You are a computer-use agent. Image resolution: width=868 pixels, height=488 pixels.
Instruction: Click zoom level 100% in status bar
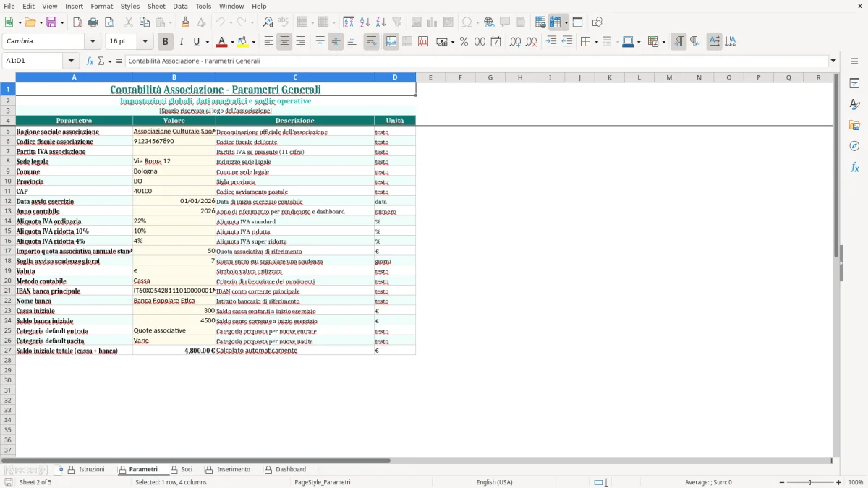pyautogui.click(x=856, y=482)
